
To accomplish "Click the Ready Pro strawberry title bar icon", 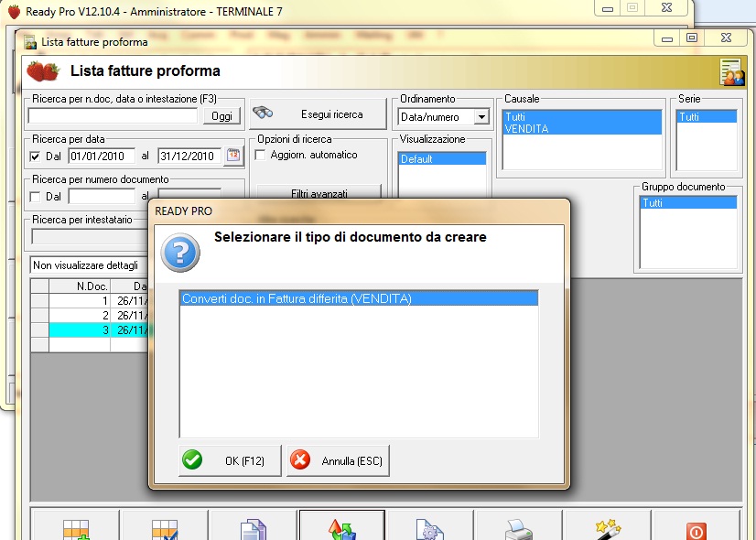I will [15, 12].
